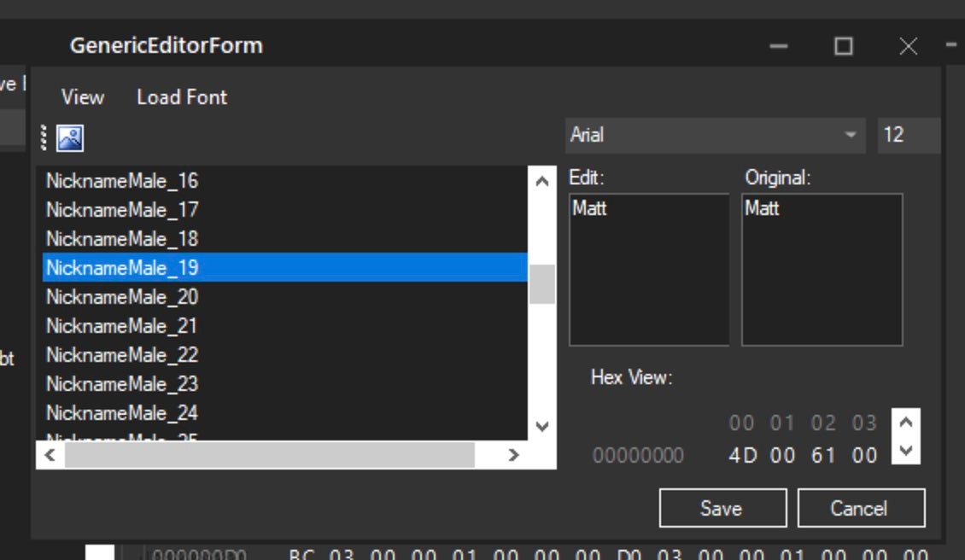Select NicknameMale_16 in the list

122,181
